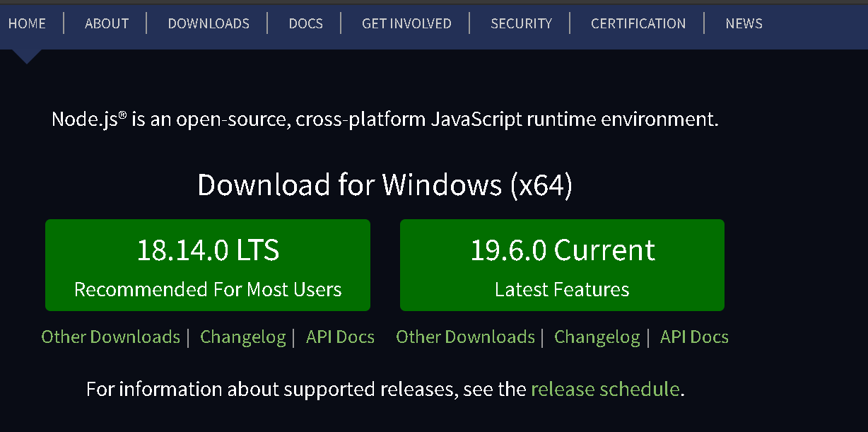Download the 19.6.0 Current version

[x=562, y=265]
